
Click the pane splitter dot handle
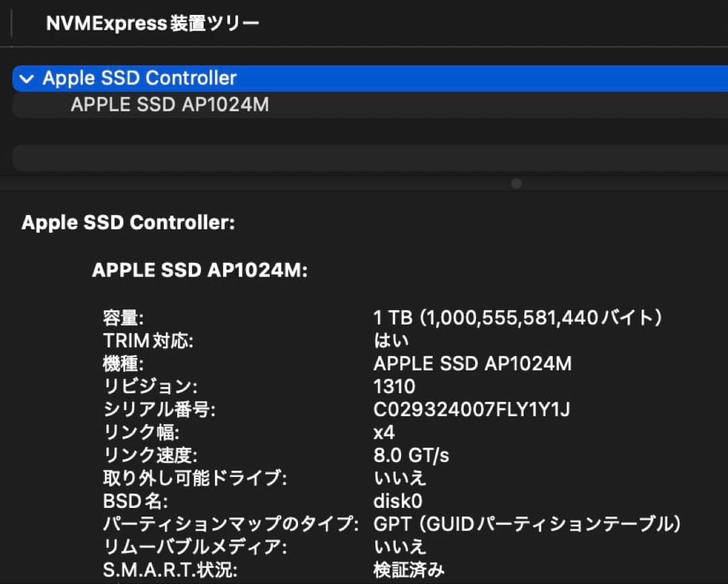516,183
